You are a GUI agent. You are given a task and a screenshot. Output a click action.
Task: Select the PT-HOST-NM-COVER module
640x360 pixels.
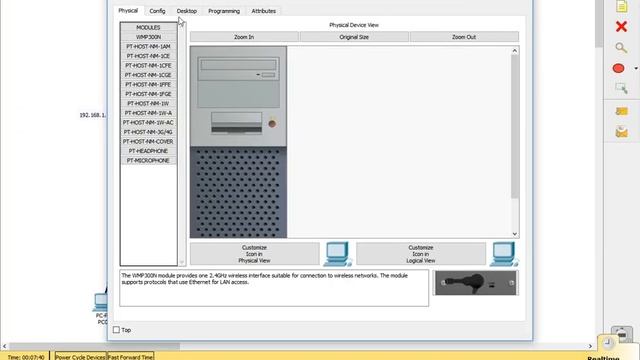(x=148, y=141)
